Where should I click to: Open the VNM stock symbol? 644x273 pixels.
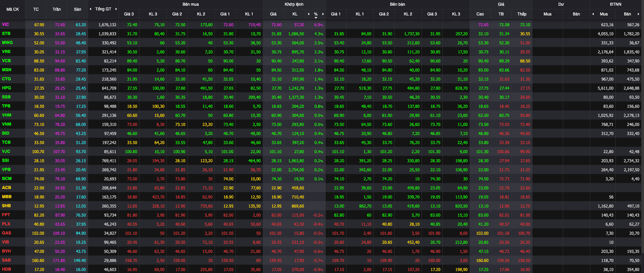[x=6, y=124]
